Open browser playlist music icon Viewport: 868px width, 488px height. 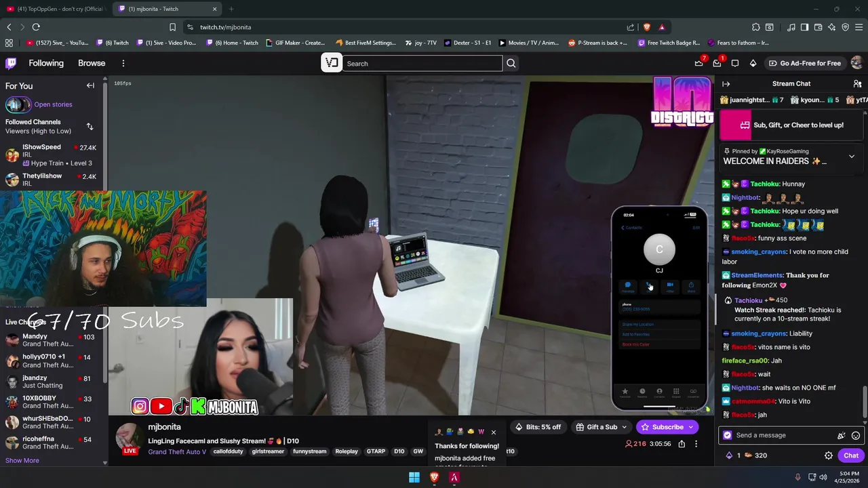click(x=791, y=27)
